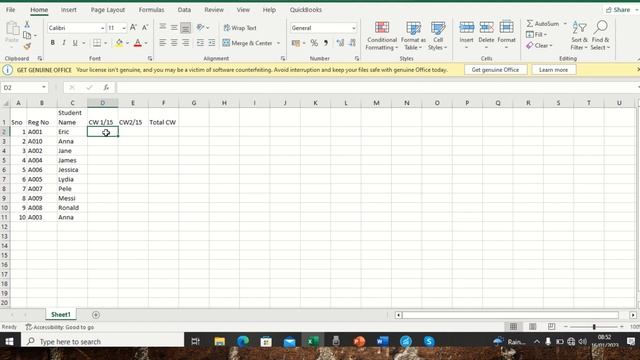Click the Copy icon
640x360 pixels.
27,35
